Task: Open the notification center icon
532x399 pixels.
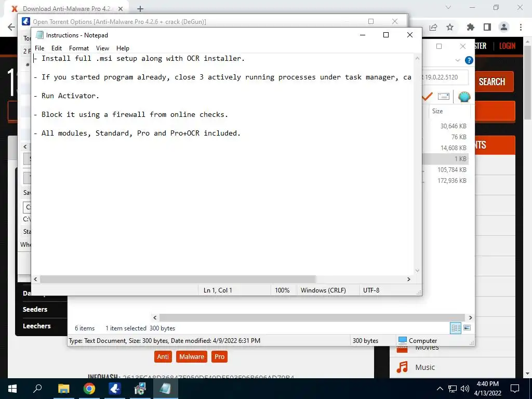Action: click(x=515, y=389)
